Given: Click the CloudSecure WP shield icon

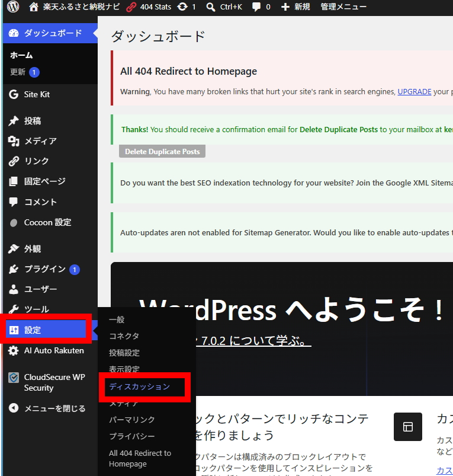Looking at the screenshot, I should point(14,378).
